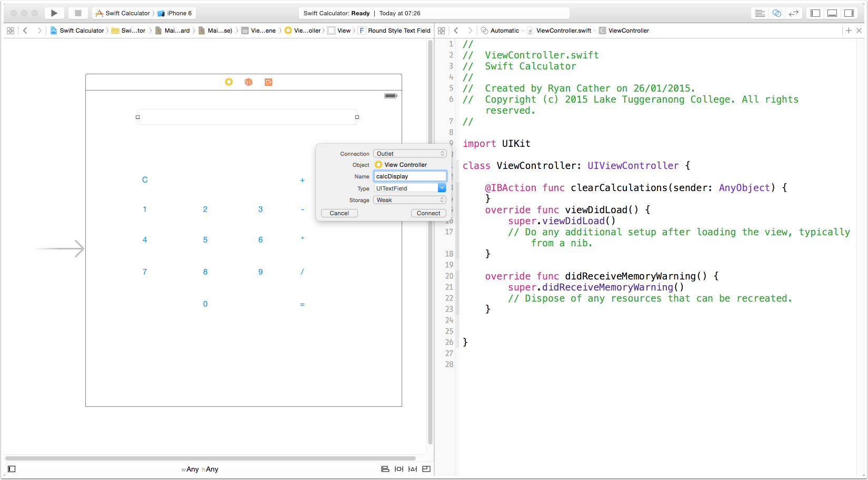The width and height of the screenshot is (868, 480).
Task: Select the plus operator button
Action: [302, 180]
